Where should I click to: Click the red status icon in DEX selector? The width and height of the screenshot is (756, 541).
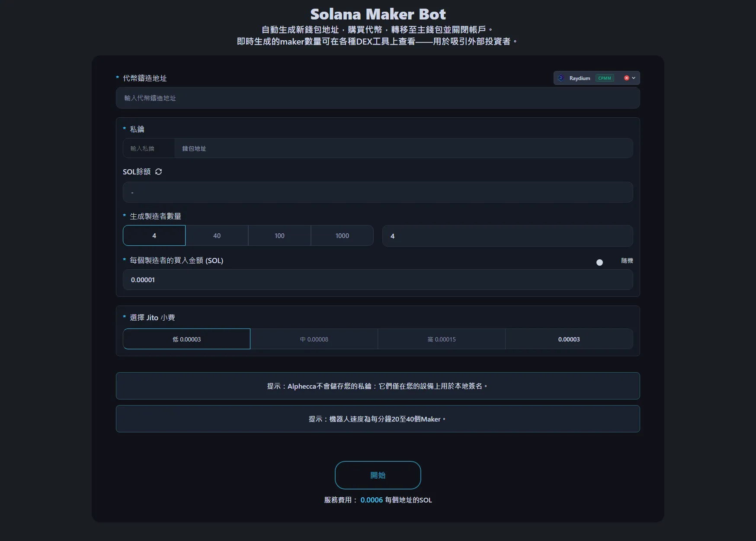point(626,78)
